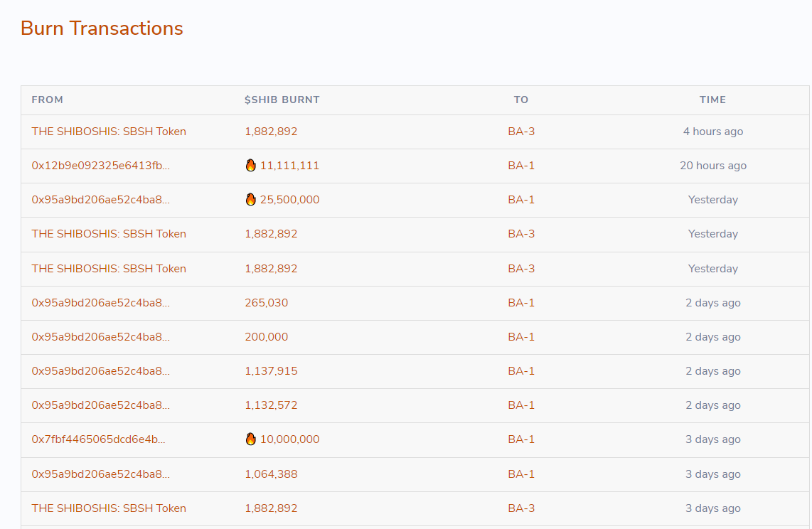Click '3 days ago' in the last SHIBOSHIS row
This screenshot has height=529, width=812.
pyautogui.click(x=712, y=508)
